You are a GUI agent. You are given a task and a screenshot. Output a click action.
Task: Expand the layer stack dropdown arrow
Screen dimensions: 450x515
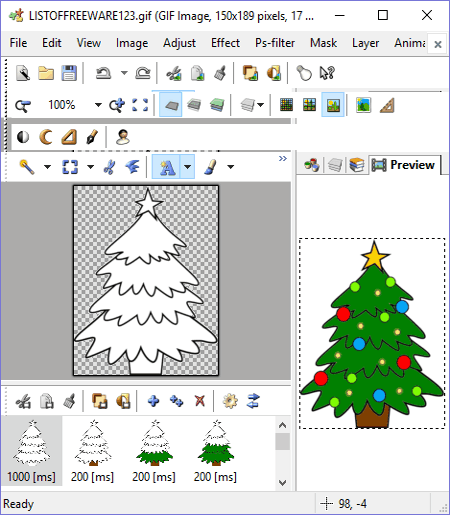pos(261,105)
